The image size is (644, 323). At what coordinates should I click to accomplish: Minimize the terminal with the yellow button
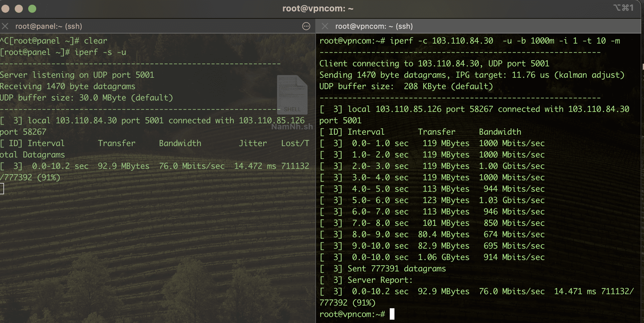coord(19,9)
